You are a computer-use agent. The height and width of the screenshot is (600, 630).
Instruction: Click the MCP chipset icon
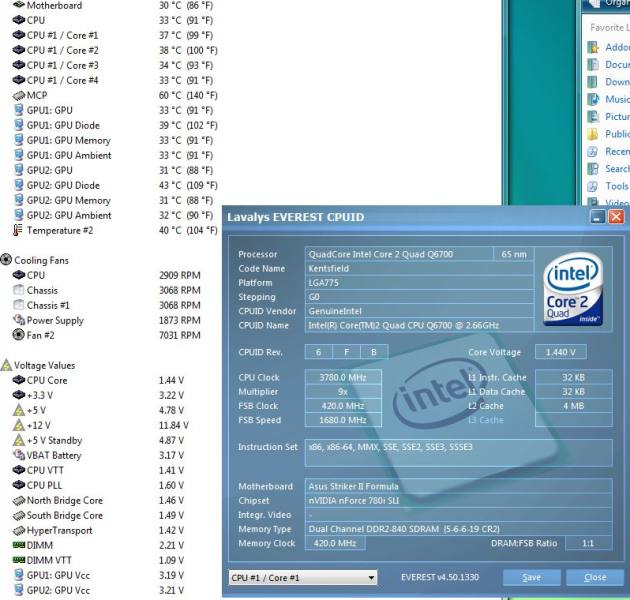point(18,96)
